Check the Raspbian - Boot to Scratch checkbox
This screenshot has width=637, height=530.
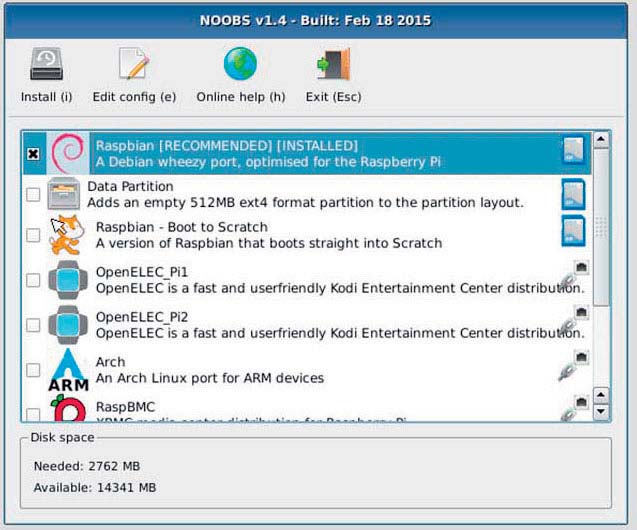tap(33, 235)
